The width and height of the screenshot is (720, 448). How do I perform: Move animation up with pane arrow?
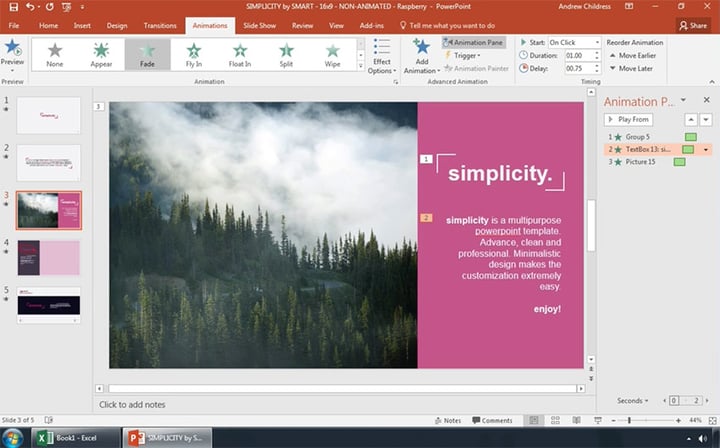691,120
